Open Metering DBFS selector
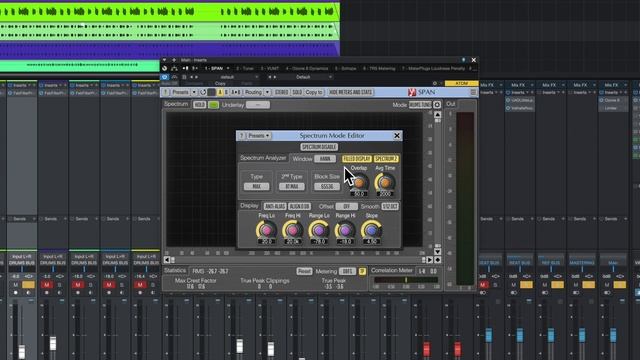The image size is (640, 360). coord(347,271)
